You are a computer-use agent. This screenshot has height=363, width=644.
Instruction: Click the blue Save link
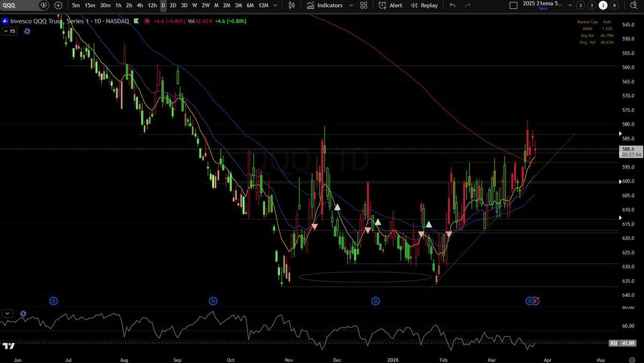coord(543,9)
